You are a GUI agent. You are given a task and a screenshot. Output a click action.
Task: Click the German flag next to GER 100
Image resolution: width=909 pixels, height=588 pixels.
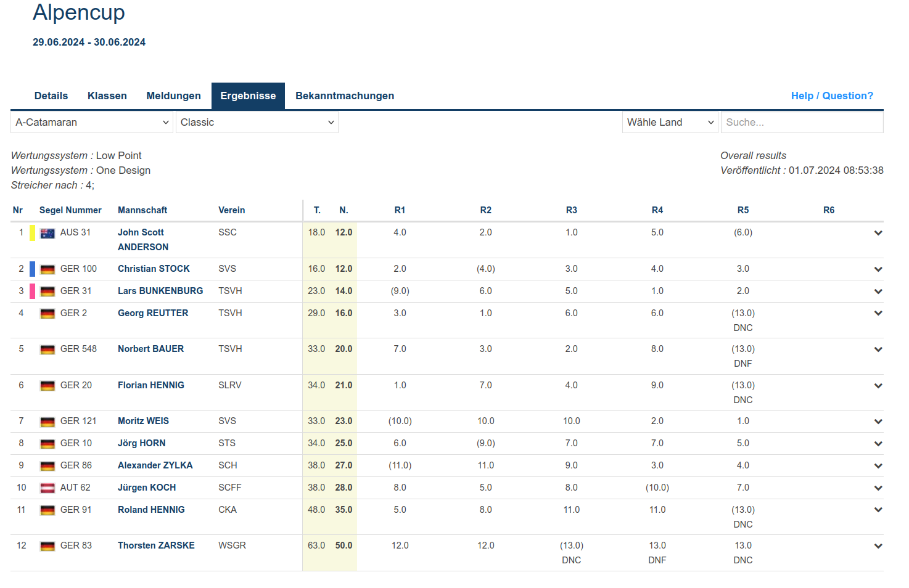[x=47, y=269]
